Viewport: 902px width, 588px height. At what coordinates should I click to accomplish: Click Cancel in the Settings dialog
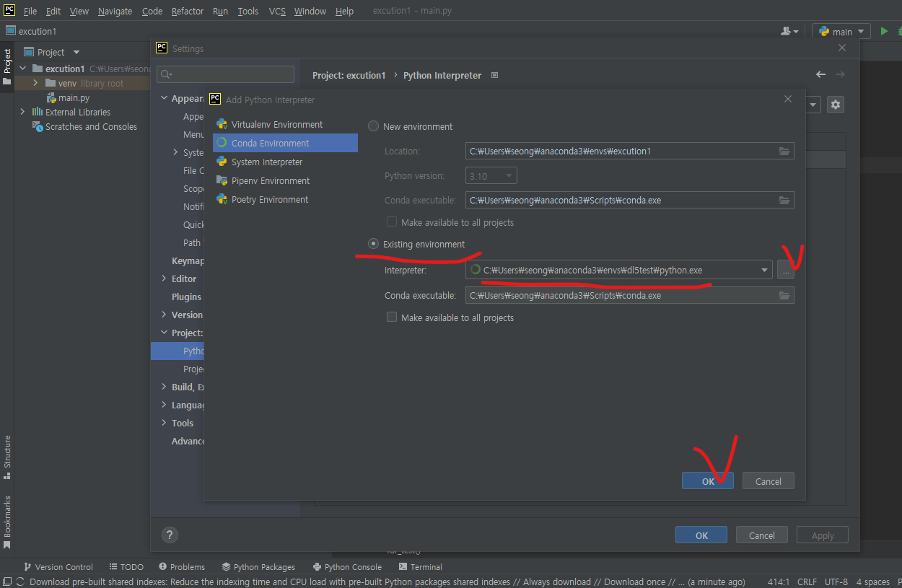[x=762, y=535]
